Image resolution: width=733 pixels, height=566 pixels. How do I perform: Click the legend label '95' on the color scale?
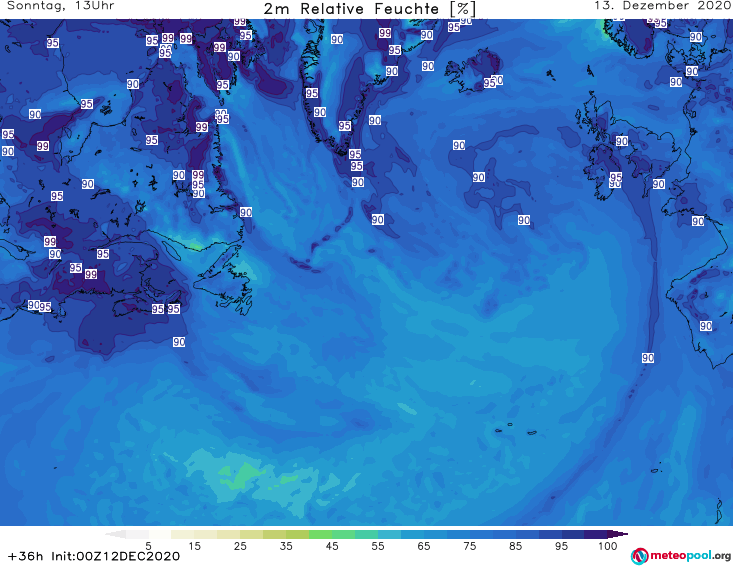coord(561,546)
